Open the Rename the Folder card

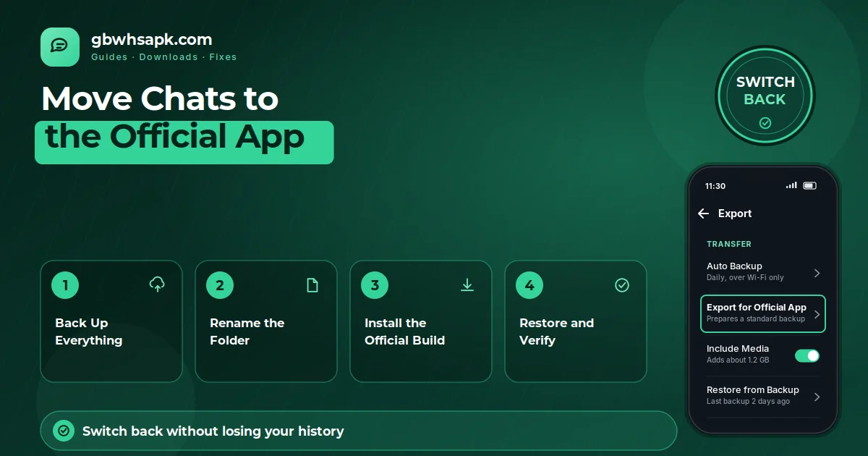[x=266, y=321]
